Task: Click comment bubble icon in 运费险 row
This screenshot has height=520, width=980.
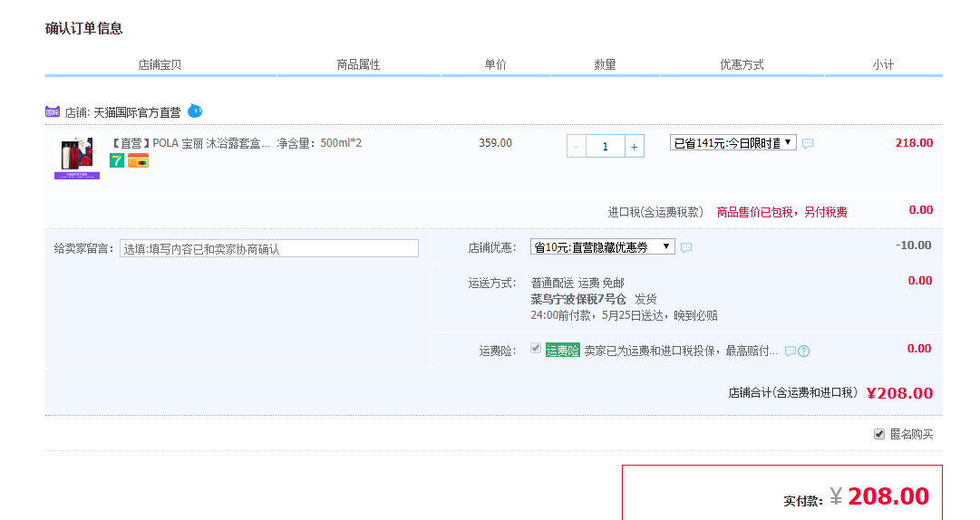Action: point(791,351)
